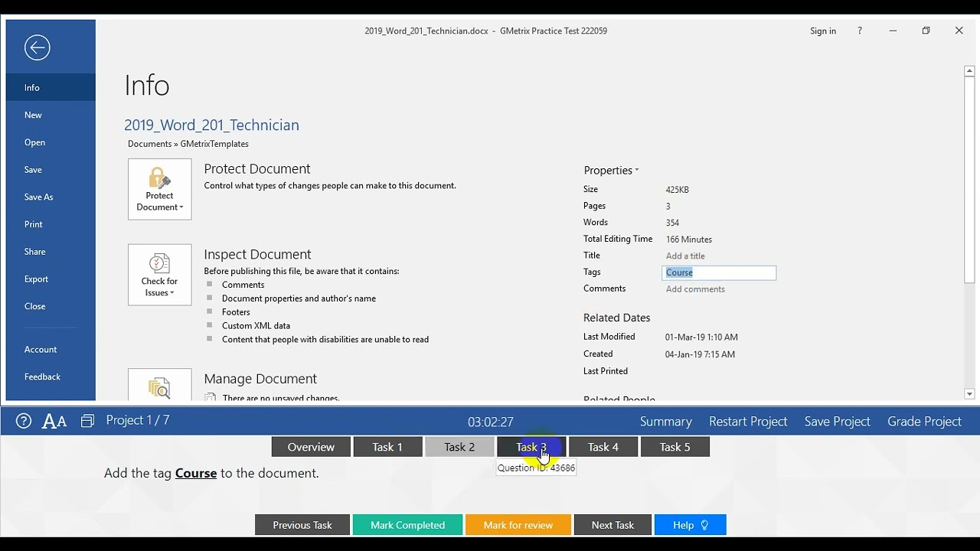Click the Comments item in Inspect Document list
Image resolution: width=980 pixels, height=551 pixels.
pos(243,285)
